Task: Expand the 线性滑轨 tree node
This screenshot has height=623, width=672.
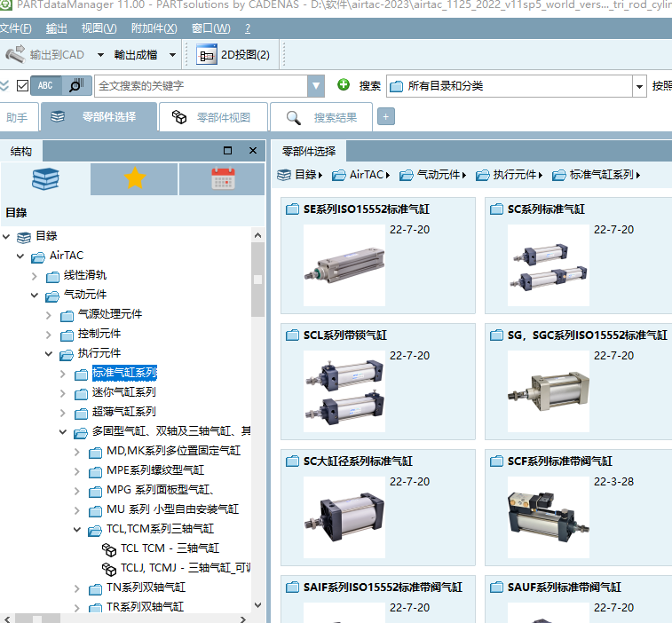Action: tap(35, 276)
